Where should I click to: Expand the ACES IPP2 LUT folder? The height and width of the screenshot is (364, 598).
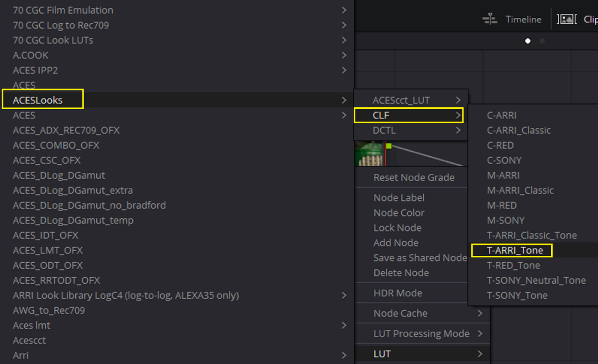[x=177, y=70]
